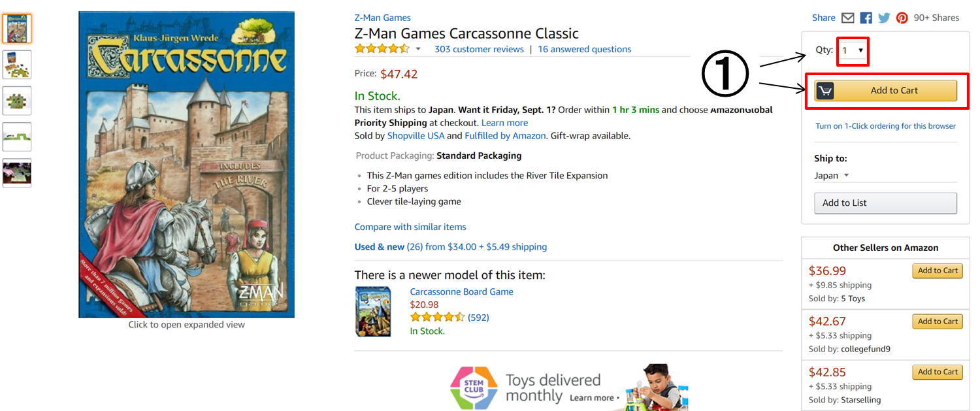The height and width of the screenshot is (411, 980).
Task: Click the STEM Club hexagon logo
Action: 474,388
